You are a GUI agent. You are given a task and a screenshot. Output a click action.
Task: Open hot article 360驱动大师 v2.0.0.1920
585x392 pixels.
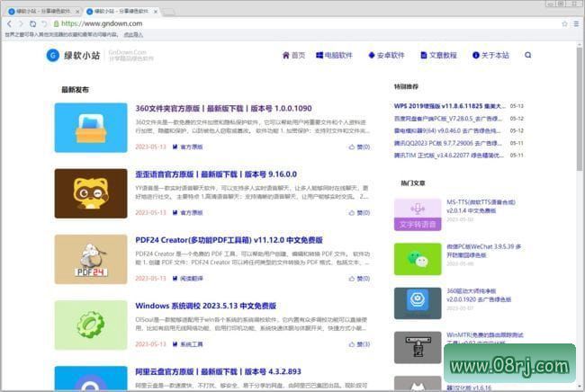coord(479,295)
